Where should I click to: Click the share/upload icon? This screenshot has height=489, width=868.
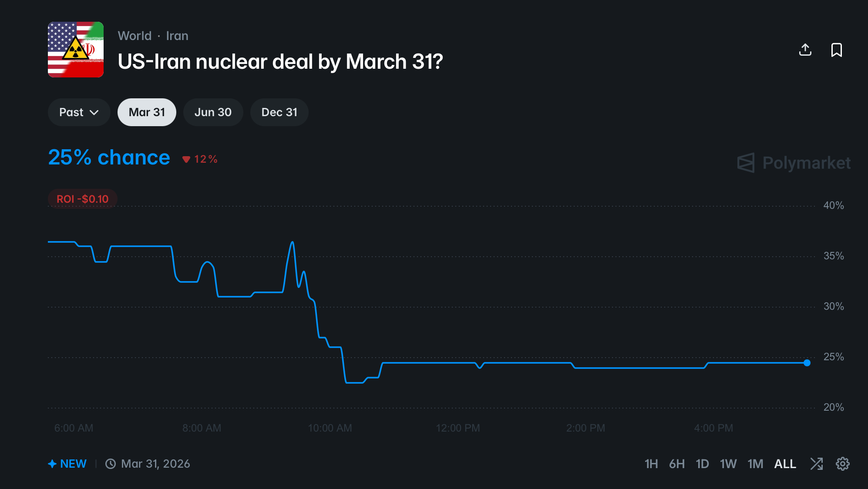click(805, 50)
